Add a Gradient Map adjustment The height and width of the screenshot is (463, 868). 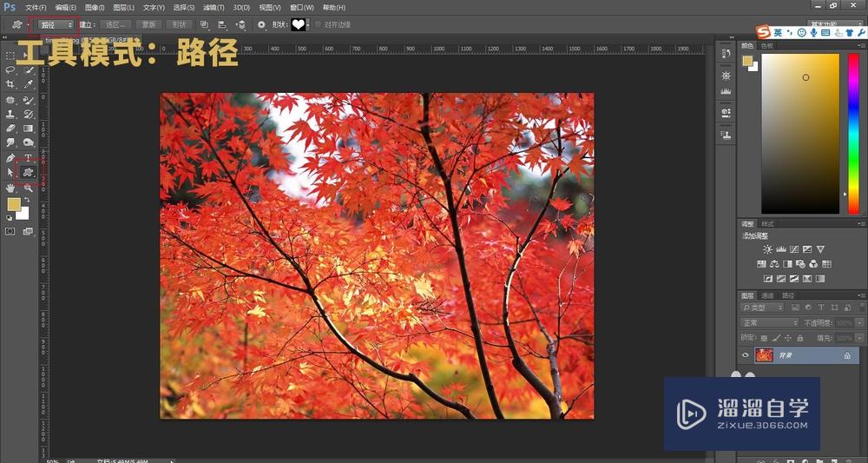(x=820, y=279)
